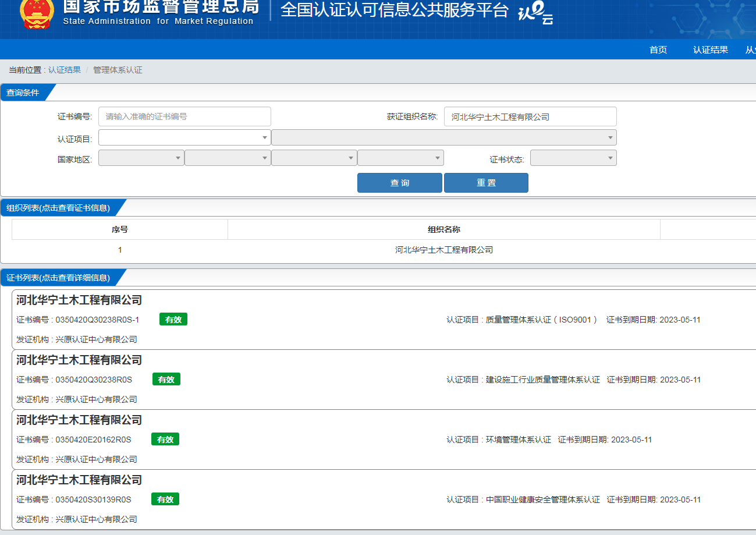Click company title of certificate 0350420E20162R0S

(79, 420)
